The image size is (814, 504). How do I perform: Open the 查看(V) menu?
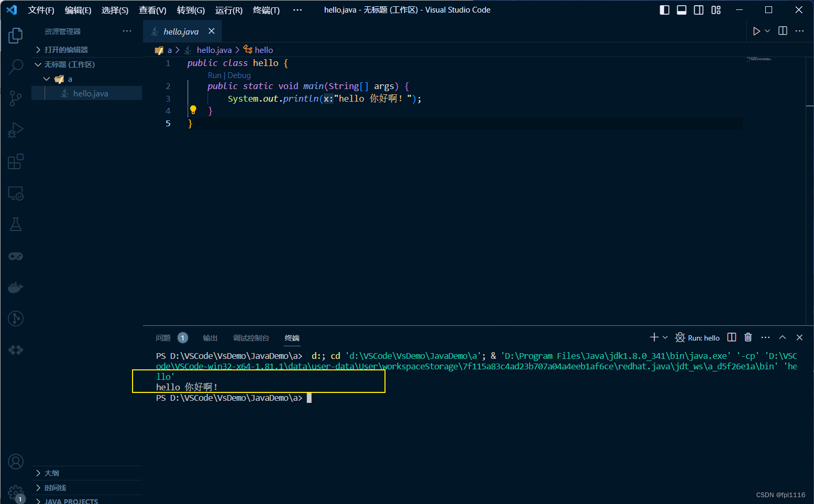[152, 10]
